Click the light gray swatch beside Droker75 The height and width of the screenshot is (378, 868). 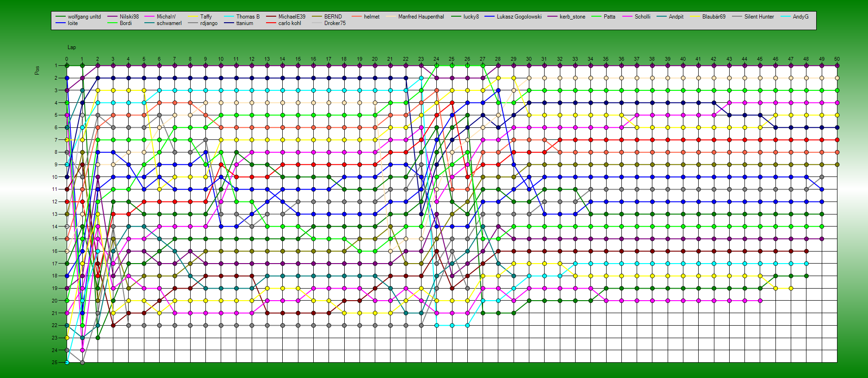317,23
